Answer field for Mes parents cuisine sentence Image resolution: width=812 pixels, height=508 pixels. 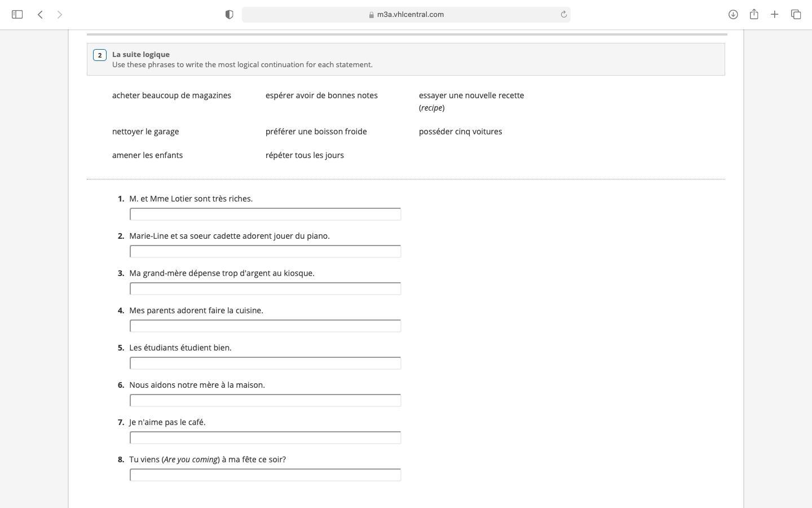point(265,326)
